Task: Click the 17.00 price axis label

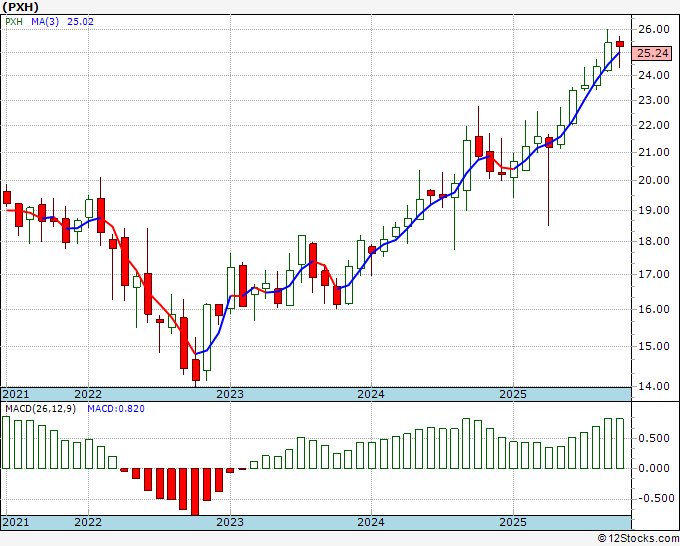Action: 654,275
